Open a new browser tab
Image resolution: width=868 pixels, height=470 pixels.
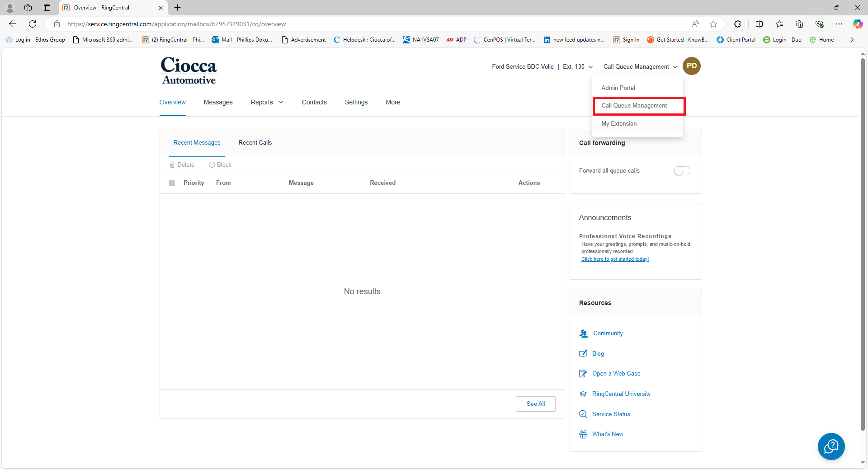coord(177,8)
